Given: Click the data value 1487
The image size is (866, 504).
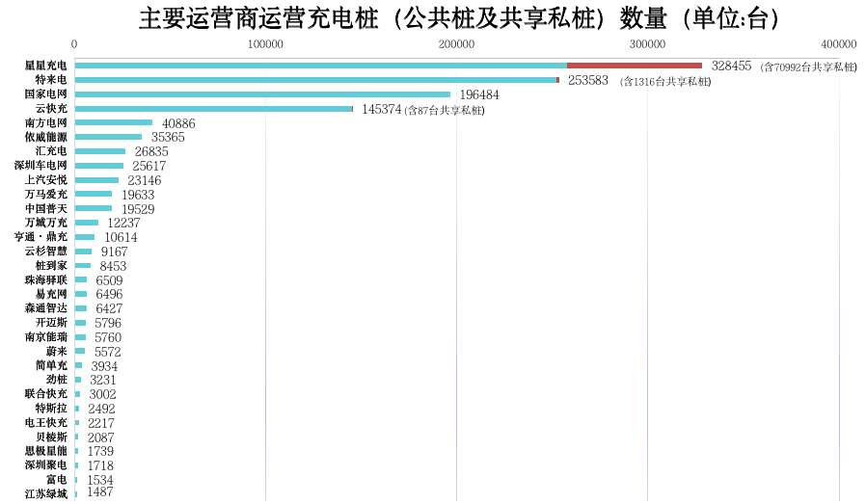Looking at the screenshot, I should pyautogui.click(x=100, y=491).
